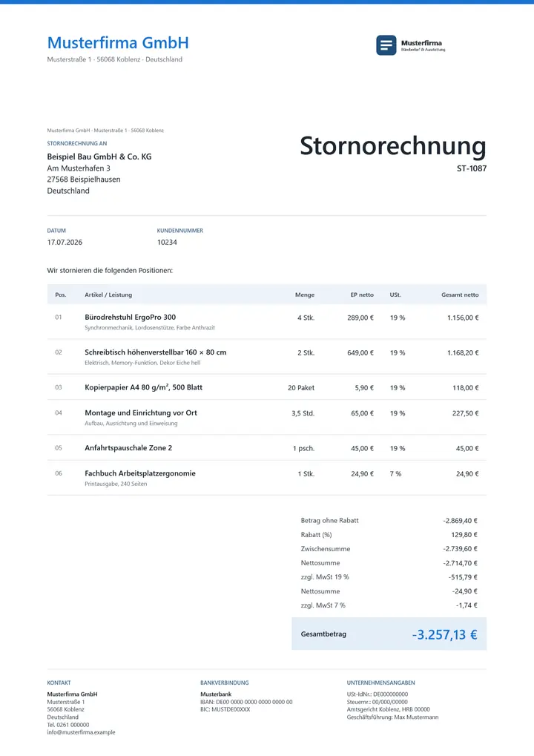Click recipient Beispiel Bau GmbH & Co. KG
The height and width of the screenshot is (756, 534).
coord(99,157)
